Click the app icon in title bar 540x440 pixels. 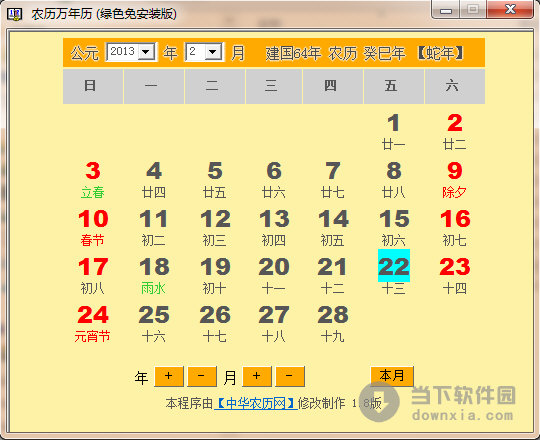[15, 14]
